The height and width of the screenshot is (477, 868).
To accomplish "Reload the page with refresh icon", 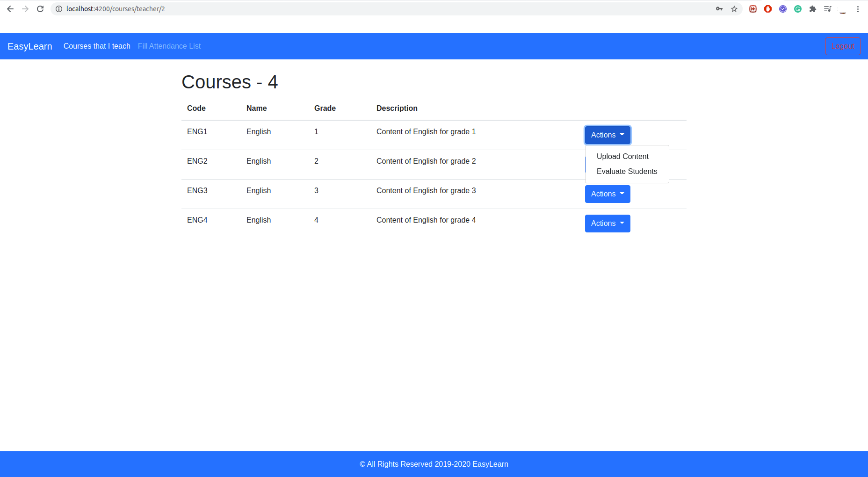I will click(40, 9).
